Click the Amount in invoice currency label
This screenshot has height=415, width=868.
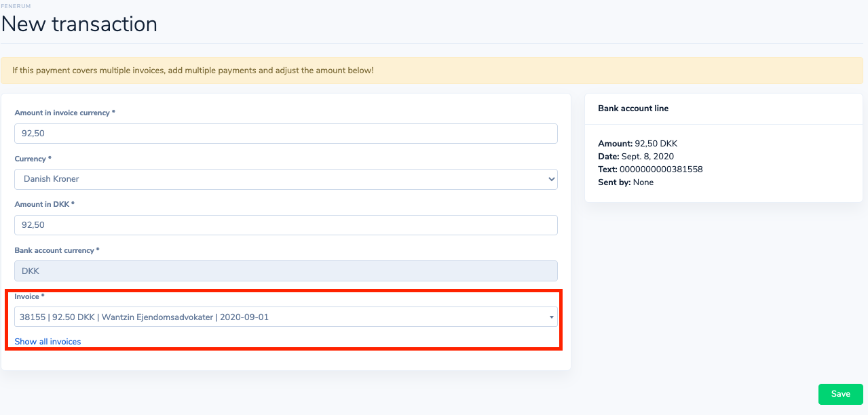pos(64,113)
